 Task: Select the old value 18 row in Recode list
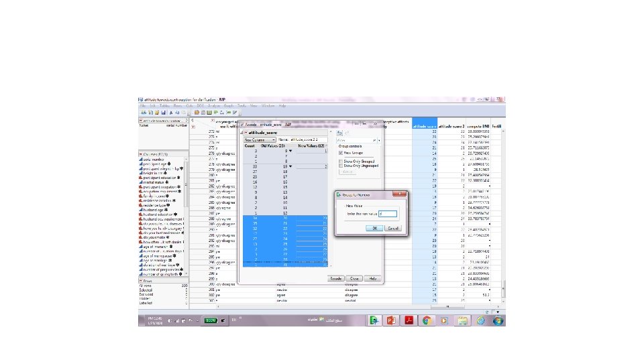(285, 172)
